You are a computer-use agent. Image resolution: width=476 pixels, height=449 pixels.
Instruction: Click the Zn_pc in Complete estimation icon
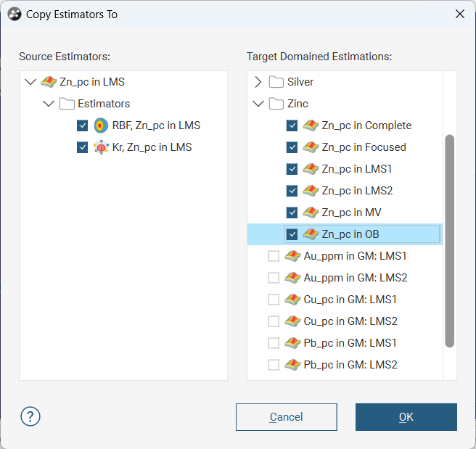[311, 125]
